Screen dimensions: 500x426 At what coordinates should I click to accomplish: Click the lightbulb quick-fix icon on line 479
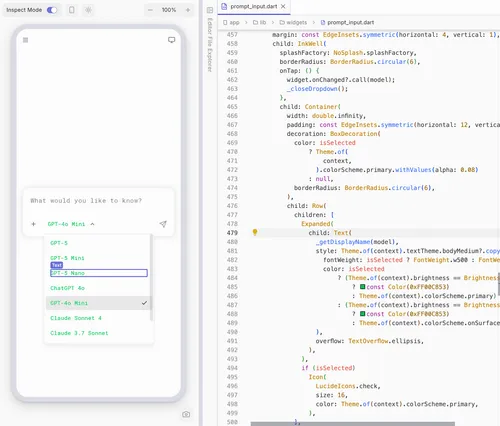pos(255,232)
